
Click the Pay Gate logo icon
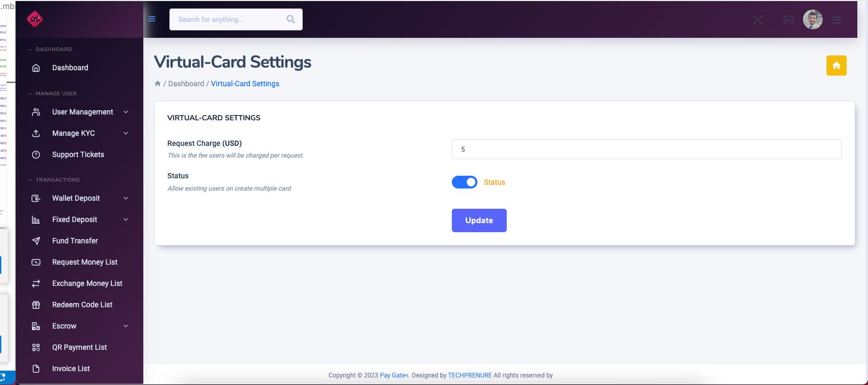pyautogui.click(x=35, y=19)
